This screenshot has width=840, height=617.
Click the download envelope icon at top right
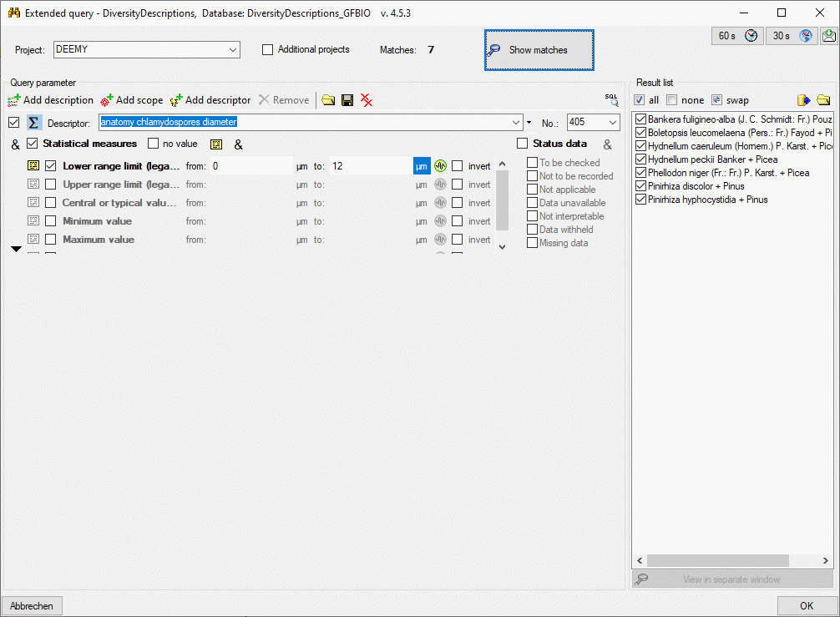828,36
